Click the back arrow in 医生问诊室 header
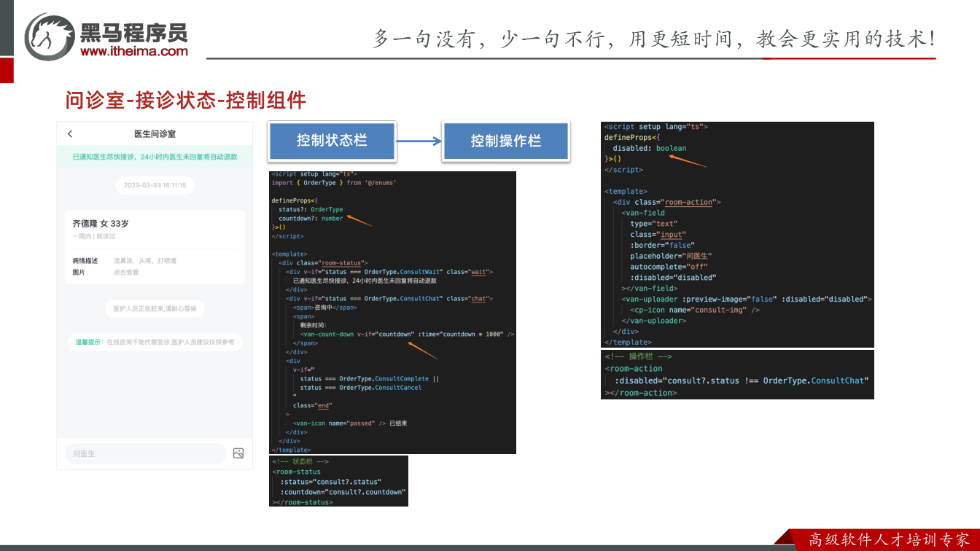This screenshot has height=551, width=980. point(70,134)
